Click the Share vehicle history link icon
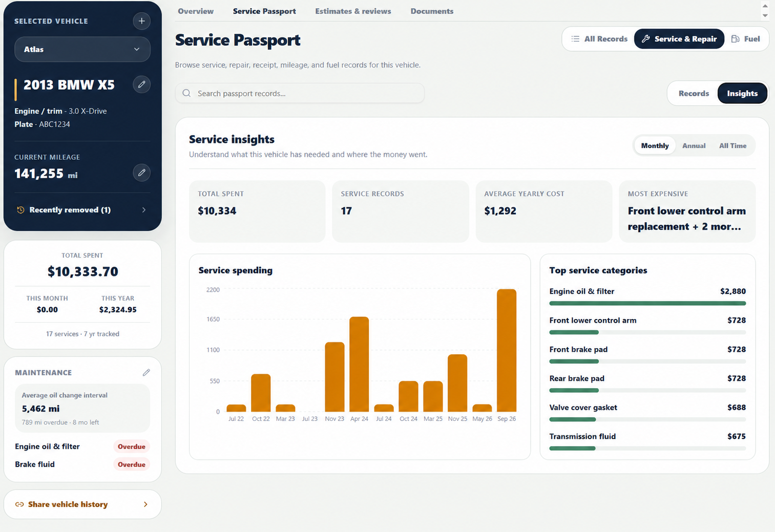 (x=19, y=504)
